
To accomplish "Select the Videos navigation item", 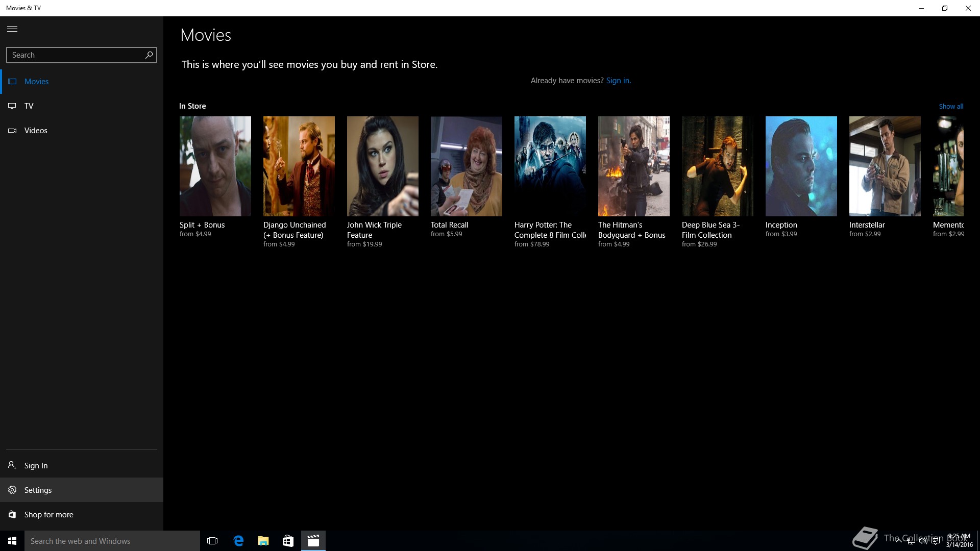I will click(82, 131).
